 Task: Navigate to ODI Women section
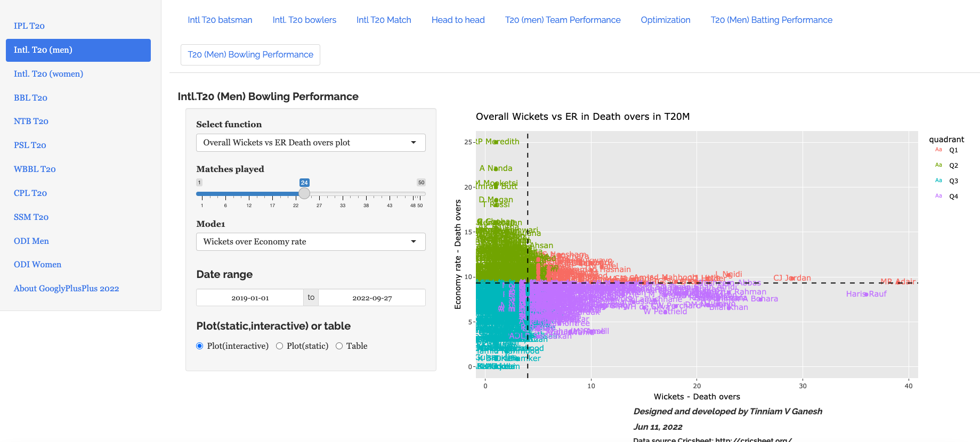[x=37, y=265]
